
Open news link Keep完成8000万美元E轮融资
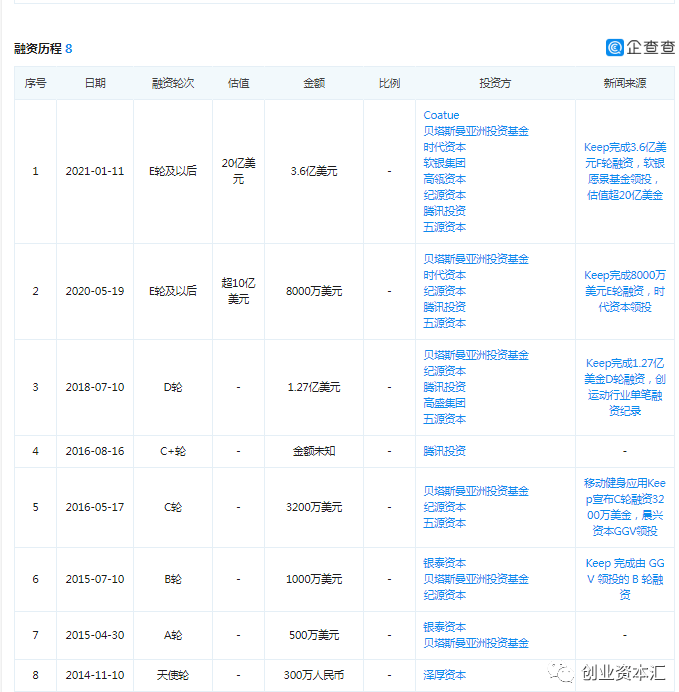point(625,291)
